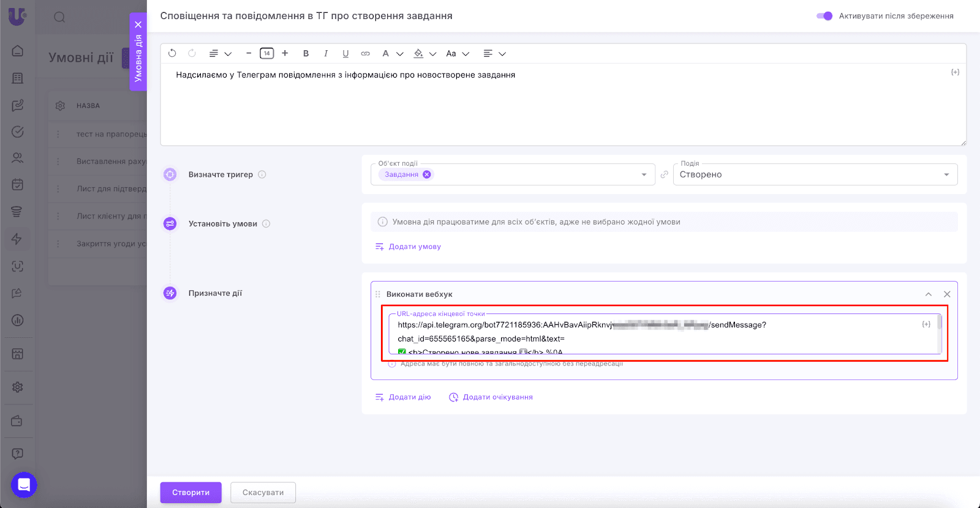Click the Bold formatting icon

(306, 54)
